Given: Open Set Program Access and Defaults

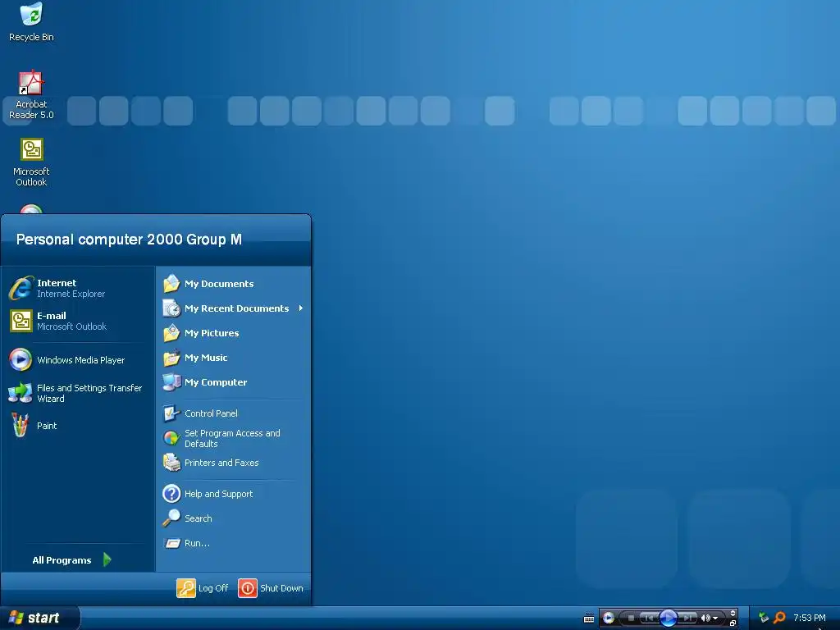Looking at the screenshot, I should [233, 438].
